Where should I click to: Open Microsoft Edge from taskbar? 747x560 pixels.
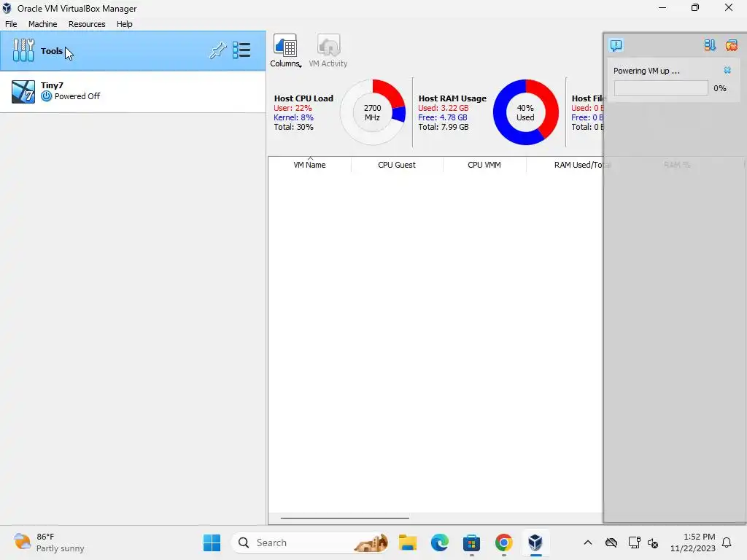click(439, 542)
